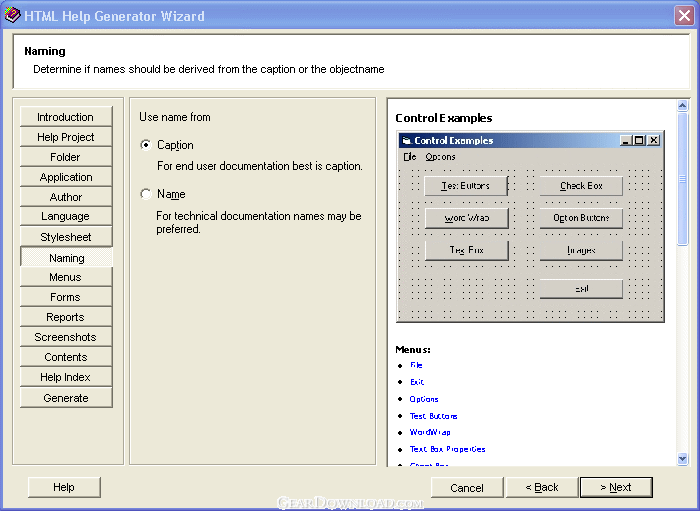Go to the Help Project step
This screenshot has width=700, height=511.
point(66,137)
